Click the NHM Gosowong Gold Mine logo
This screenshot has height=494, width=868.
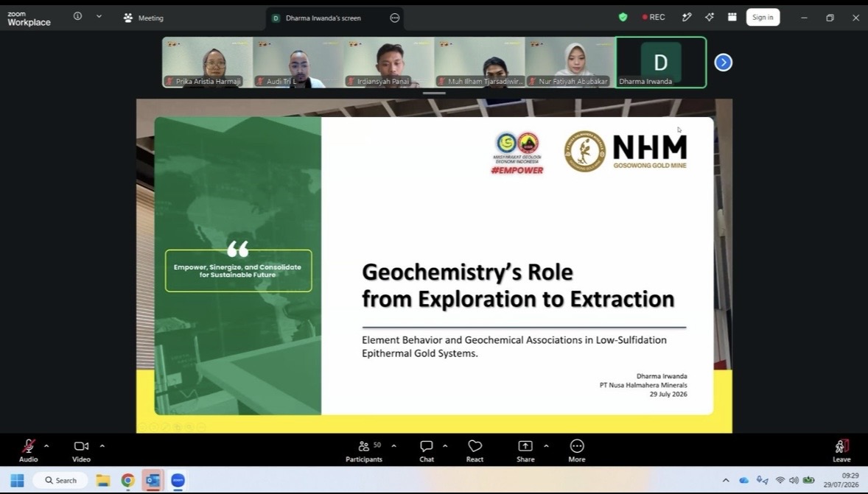click(626, 151)
